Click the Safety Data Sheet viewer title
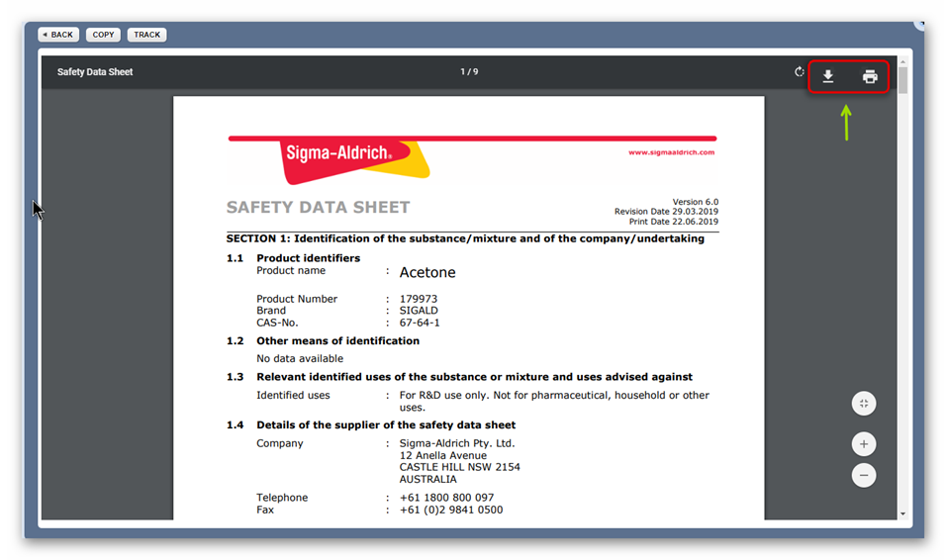The height and width of the screenshot is (560, 946). (95, 72)
